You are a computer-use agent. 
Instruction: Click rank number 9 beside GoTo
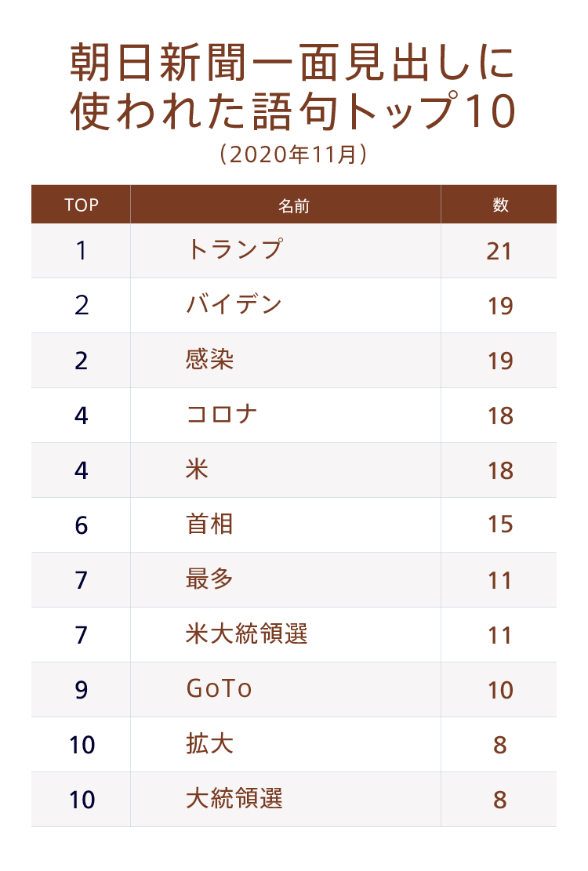point(82,690)
